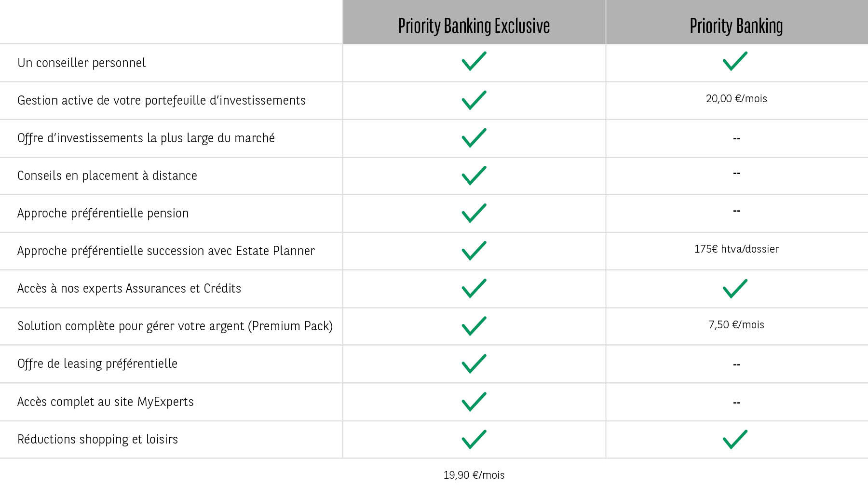Click the Réductions shopping et loisirs label
The image size is (868, 498).
point(97,439)
